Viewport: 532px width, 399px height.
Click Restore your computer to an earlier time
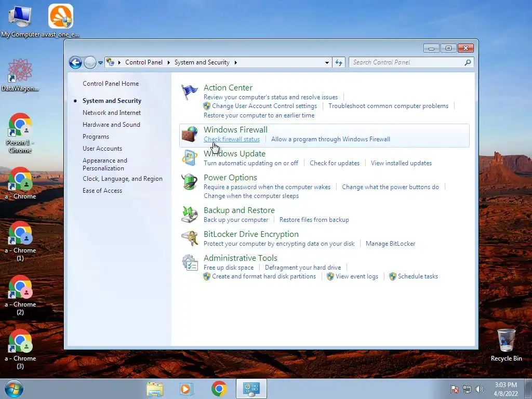click(259, 115)
